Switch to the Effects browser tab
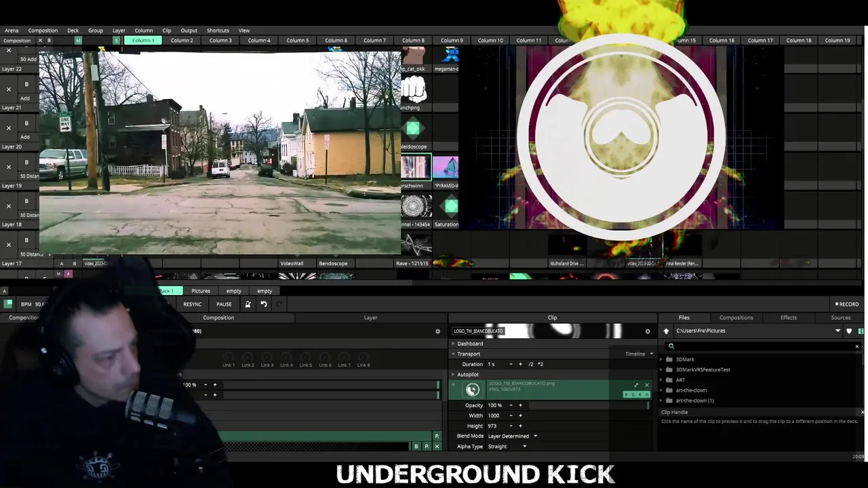This screenshot has height=488, width=868. point(788,317)
